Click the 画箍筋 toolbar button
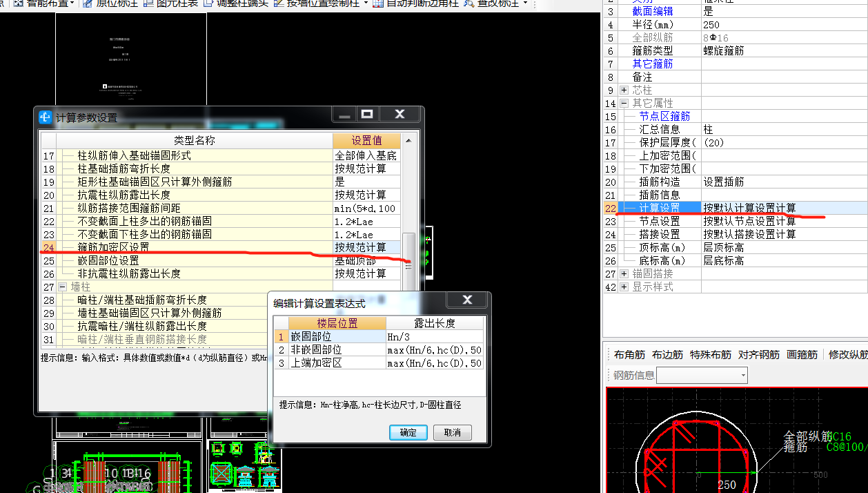The image size is (868, 493). (x=802, y=354)
